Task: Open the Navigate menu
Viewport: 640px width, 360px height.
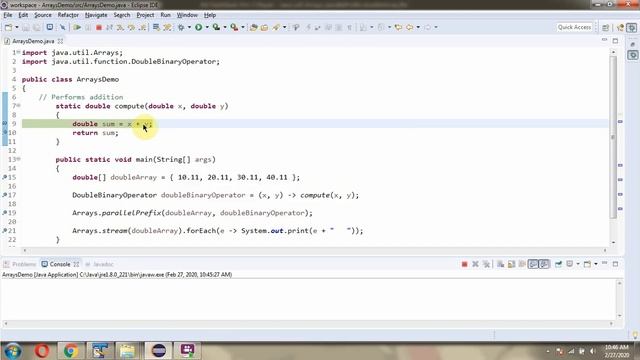Action: tap(96, 15)
